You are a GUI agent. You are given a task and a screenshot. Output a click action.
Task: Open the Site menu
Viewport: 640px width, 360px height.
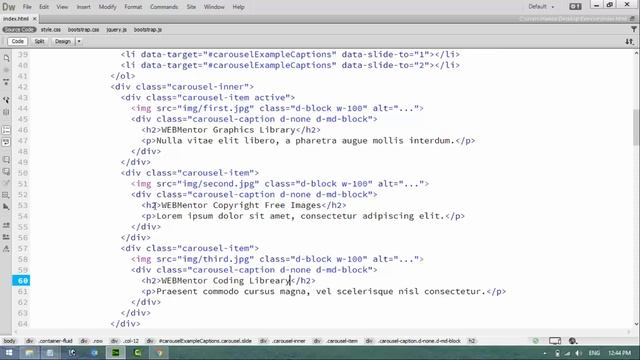[x=191, y=7]
